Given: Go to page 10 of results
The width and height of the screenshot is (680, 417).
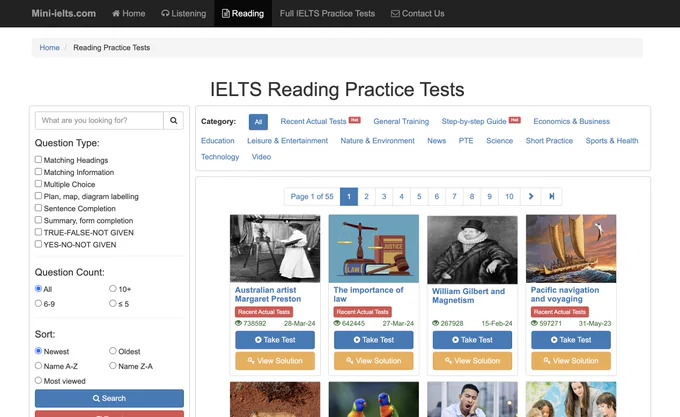Looking at the screenshot, I should pos(509,196).
